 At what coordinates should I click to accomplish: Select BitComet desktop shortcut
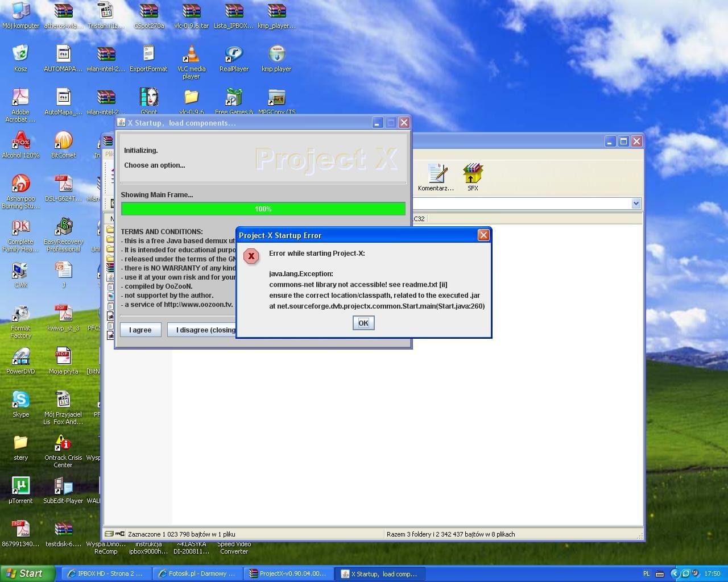point(63,145)
